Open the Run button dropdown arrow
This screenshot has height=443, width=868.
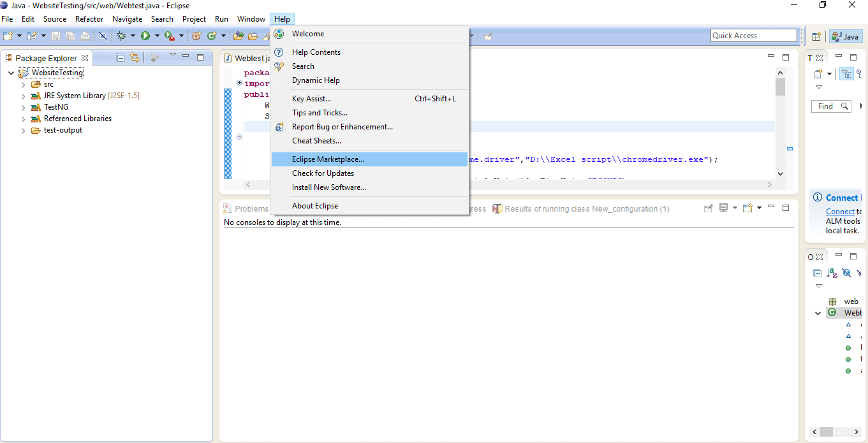tap(157, 36)
